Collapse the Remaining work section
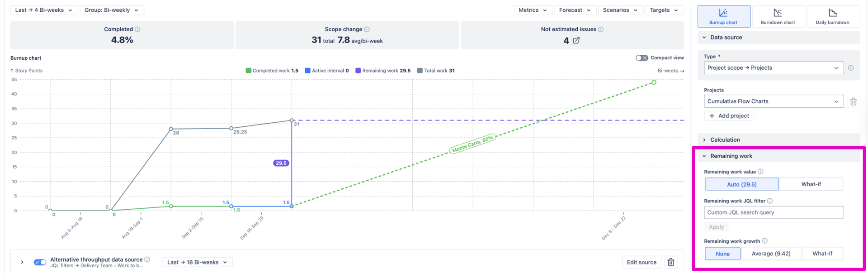The height and width of the screenshot is (274, 868). pos(778,156)
